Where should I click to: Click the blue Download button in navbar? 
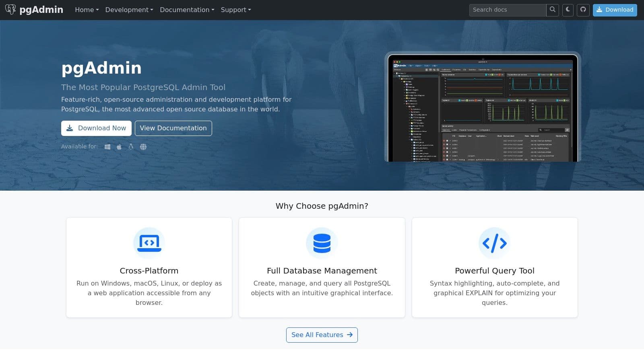tap(615, 10)
